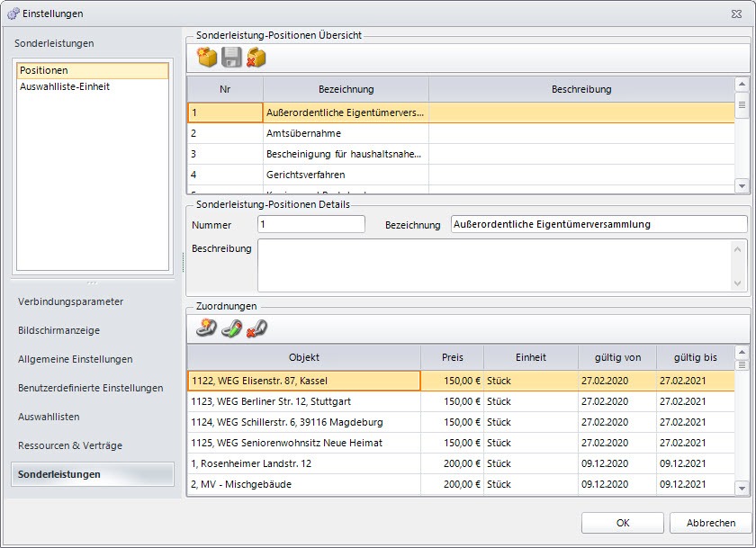Click into the Bezeichnung text field
756x548 pixels.
coord(599,224)
